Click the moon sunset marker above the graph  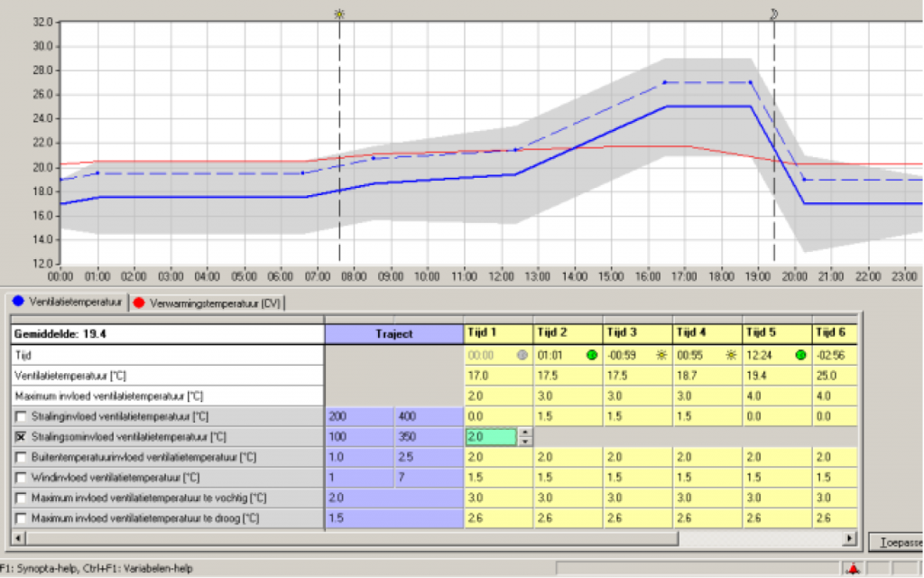774,14
